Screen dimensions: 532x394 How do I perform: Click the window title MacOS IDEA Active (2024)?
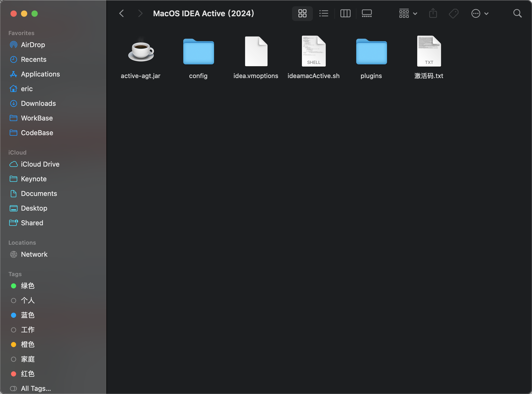(204, 13)
